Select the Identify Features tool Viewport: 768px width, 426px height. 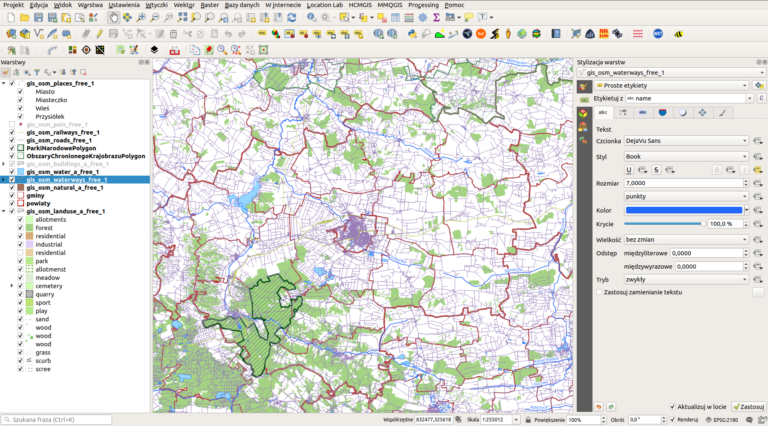point(312,18)
